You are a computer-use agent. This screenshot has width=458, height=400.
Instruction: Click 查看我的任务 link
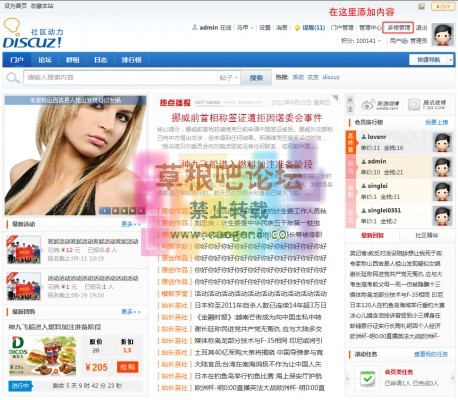tap(431, 354)
